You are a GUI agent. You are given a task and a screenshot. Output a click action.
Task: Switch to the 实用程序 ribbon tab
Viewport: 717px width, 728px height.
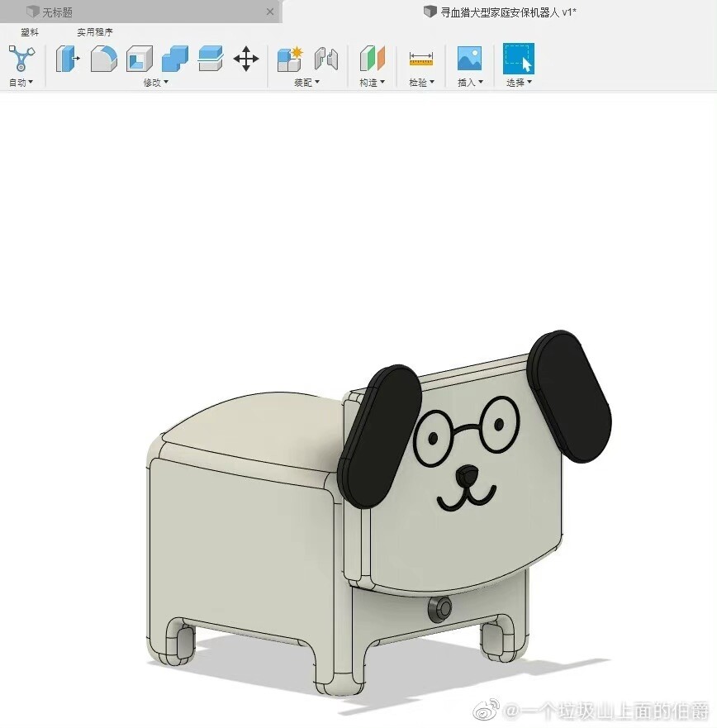click(95, 32)
